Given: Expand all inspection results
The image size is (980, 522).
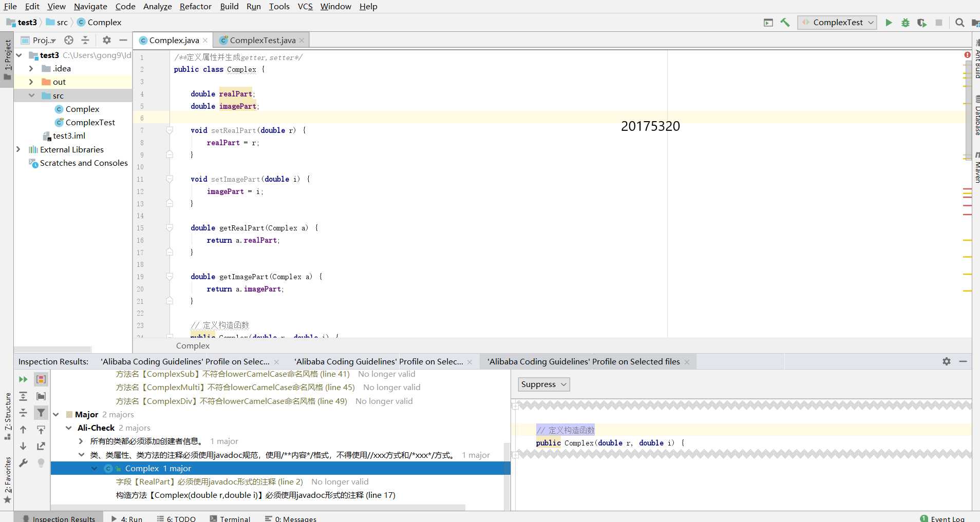Looking at the screenshot, I should click(x=23, y=396).
